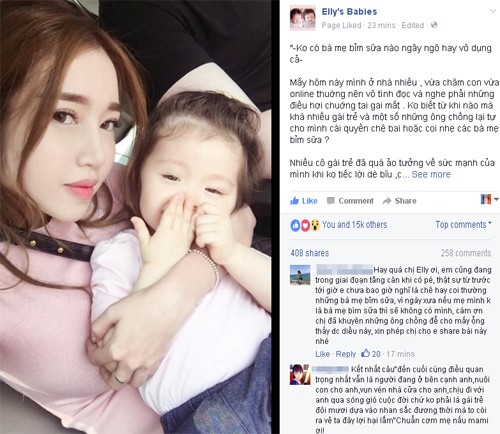This screenshot has height=434, width=500.
Task: Click the globe public privacy icon
Action: (434, 25)
